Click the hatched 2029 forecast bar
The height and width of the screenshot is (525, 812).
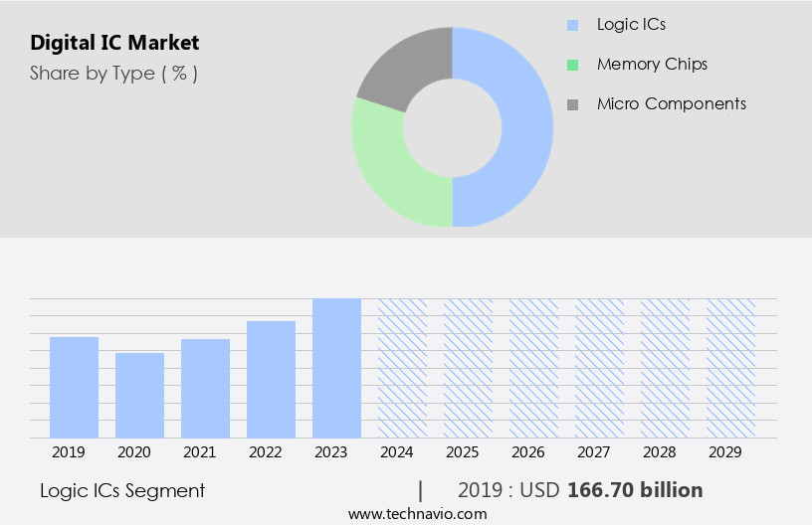click(x=730, y=368)
